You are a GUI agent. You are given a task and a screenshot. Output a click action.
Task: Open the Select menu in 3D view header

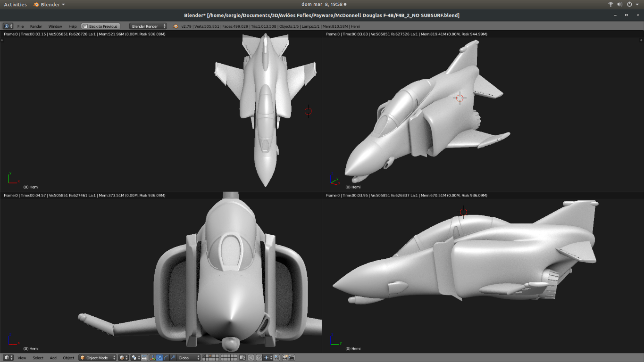click(x=38, y=358)
